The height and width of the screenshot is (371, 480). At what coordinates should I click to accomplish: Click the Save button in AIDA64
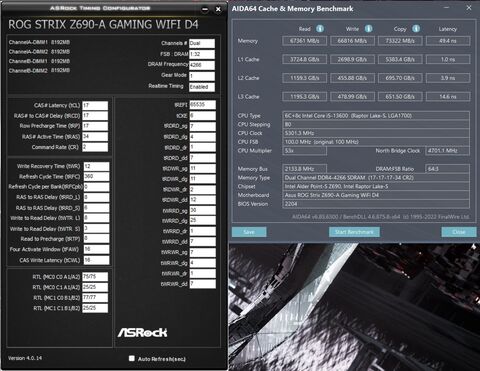249,232
